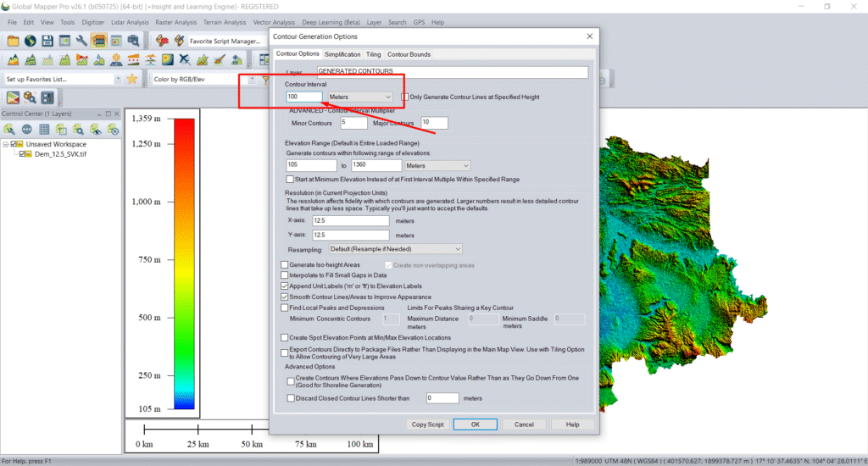The height and width of the screenshot is (466, 868).
Task: Click the Minor Contours multiplier field
Action: [353, 123]
